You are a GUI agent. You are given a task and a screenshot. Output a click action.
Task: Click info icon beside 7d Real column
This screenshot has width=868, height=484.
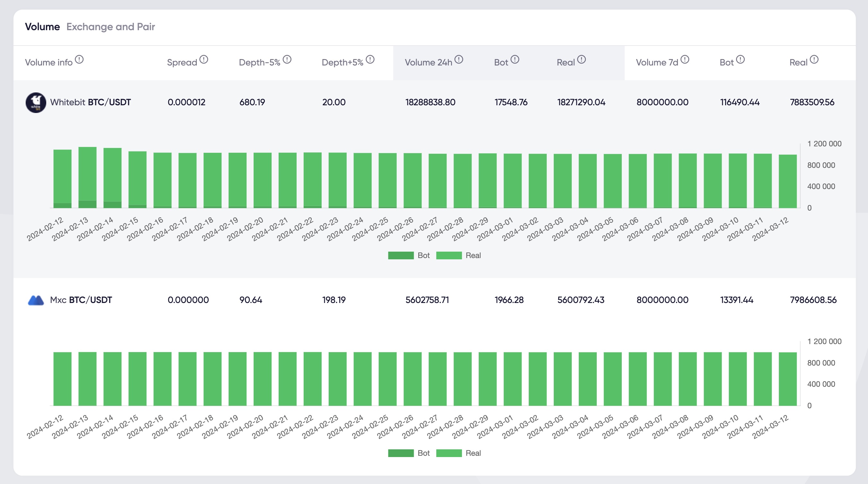814,60
